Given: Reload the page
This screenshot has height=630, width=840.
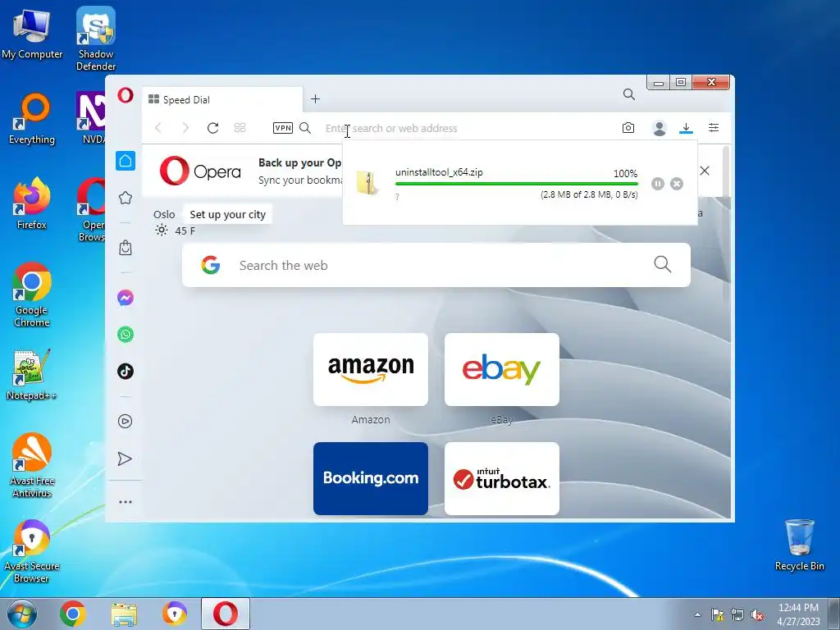Looking at the screenshot, I should coord(212,128).
